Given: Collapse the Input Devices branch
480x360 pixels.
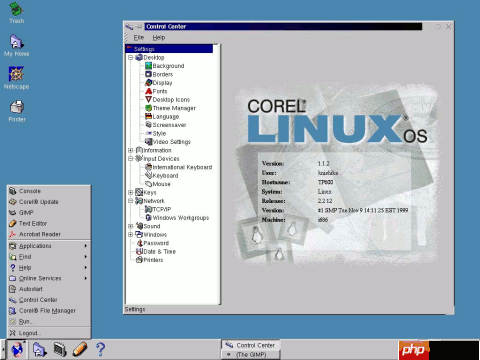Looking at the screenshot, I should point(131,158).
